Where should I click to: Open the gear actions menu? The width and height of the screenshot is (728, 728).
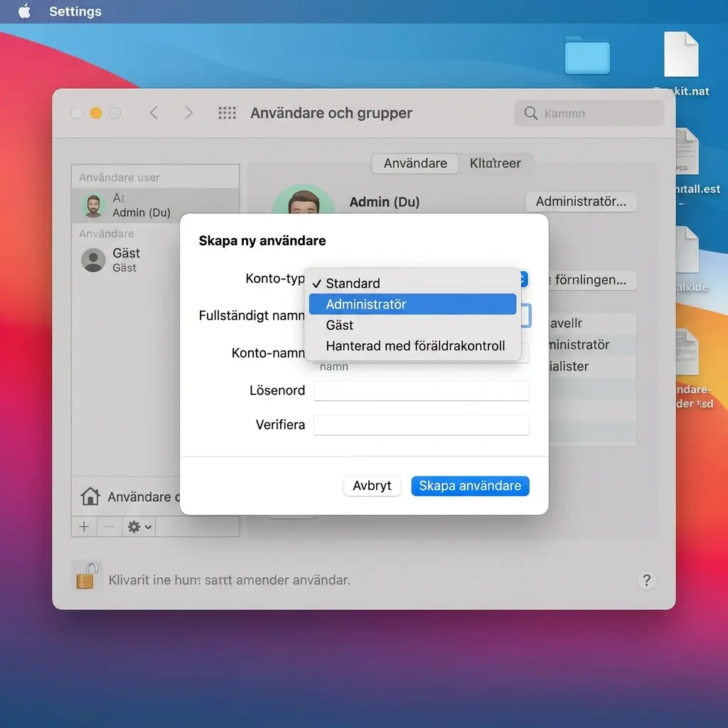[139, 527]
